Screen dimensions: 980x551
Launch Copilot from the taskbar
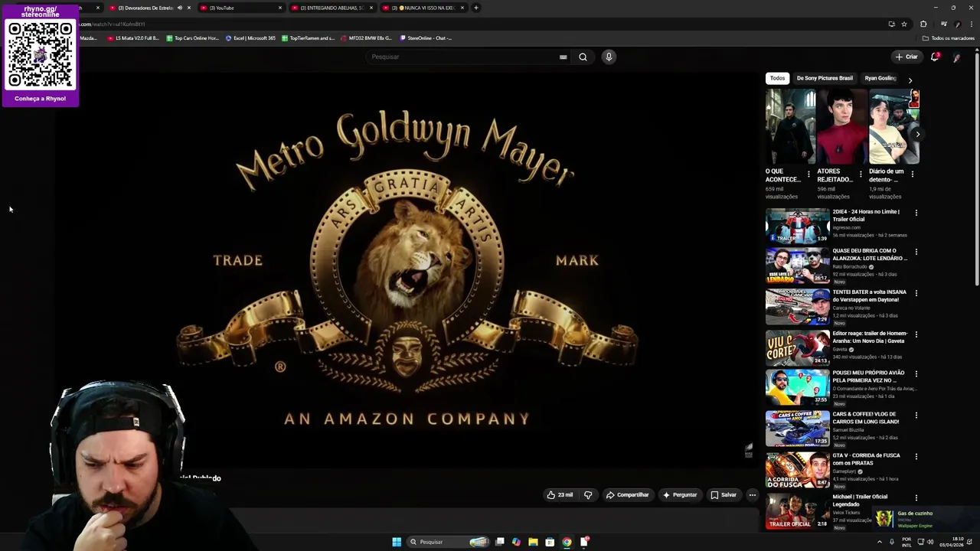(516, 542)
